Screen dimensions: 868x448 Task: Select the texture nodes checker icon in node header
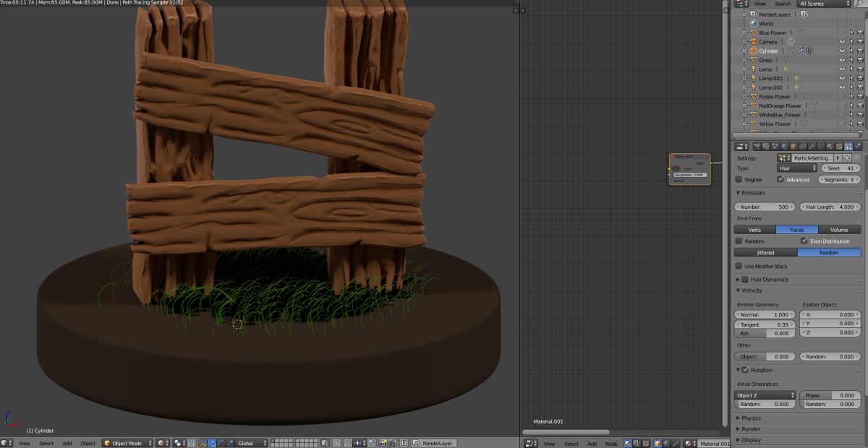[x=645, y=443]
